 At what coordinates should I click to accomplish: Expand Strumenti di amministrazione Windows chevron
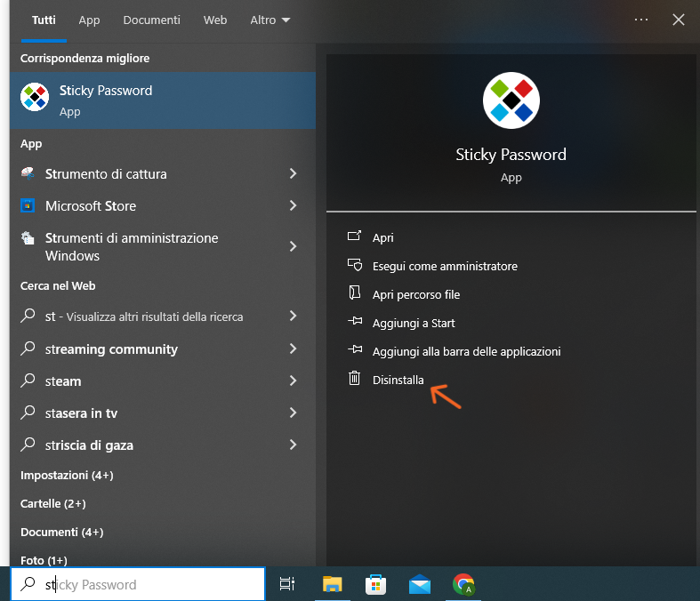293,246
